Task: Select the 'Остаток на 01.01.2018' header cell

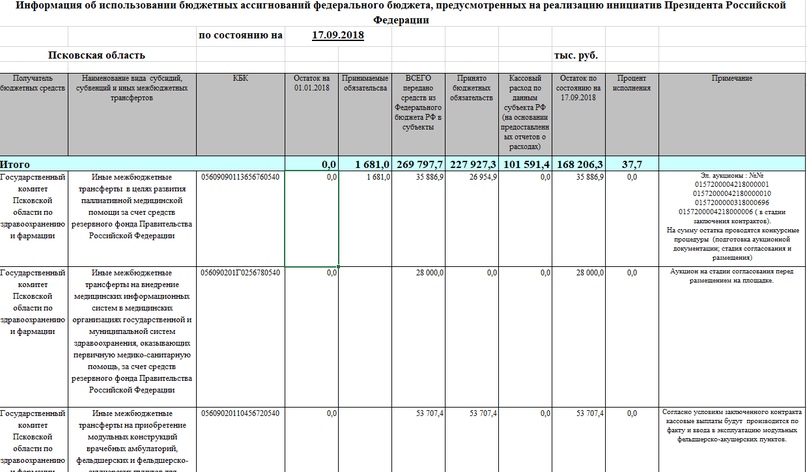Action: [312, 114]
